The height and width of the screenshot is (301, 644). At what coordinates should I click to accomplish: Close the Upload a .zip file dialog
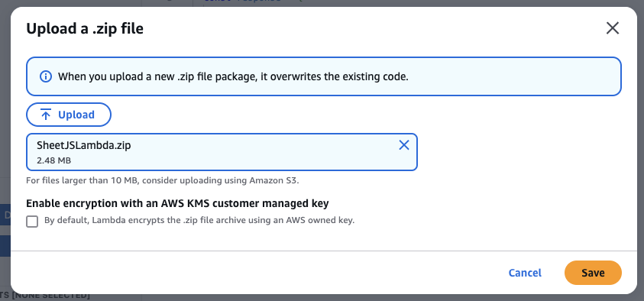point(613,28)
